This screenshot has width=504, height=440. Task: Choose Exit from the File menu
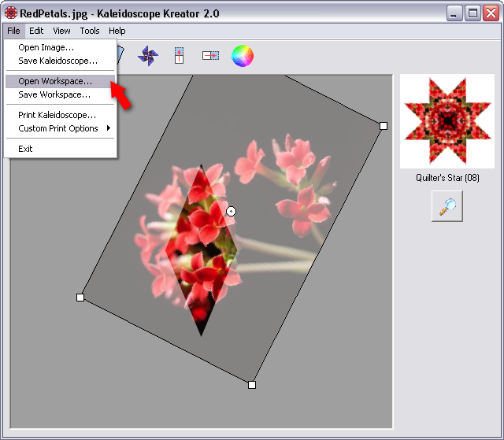coord(61,149)
